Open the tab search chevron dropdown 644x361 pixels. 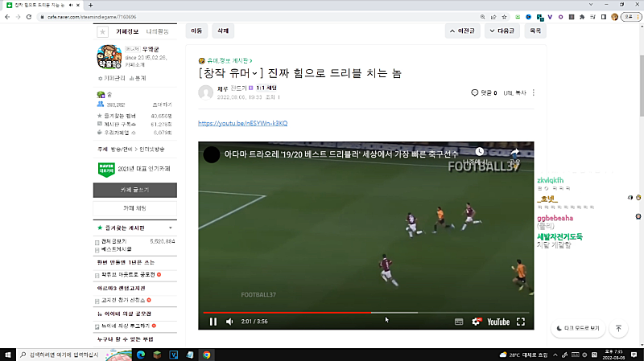pos(591,5)
